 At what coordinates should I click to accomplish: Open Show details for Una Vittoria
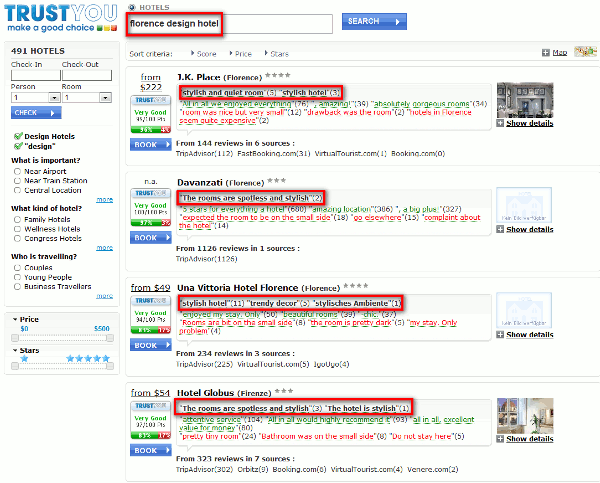tap(530, 335)
